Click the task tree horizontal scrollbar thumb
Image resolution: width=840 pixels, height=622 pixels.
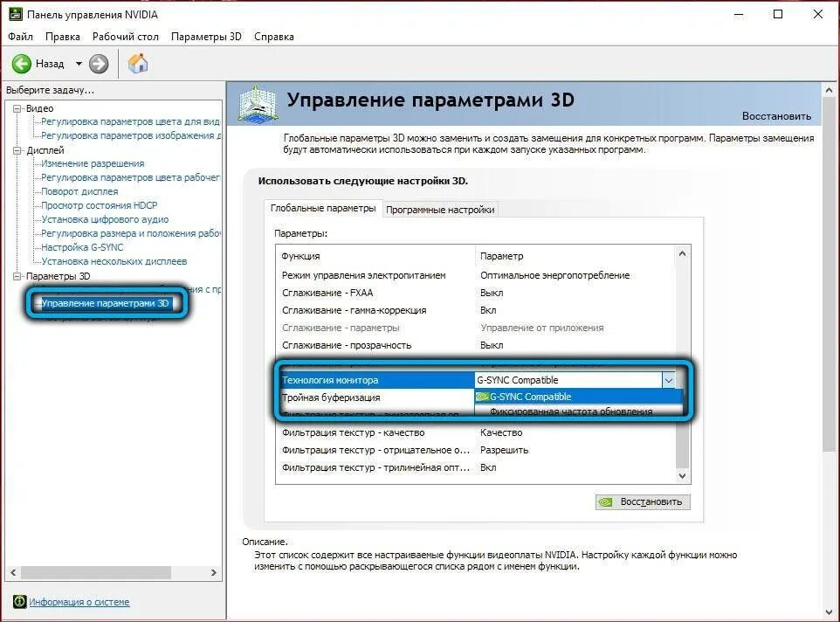click(96, 573)
